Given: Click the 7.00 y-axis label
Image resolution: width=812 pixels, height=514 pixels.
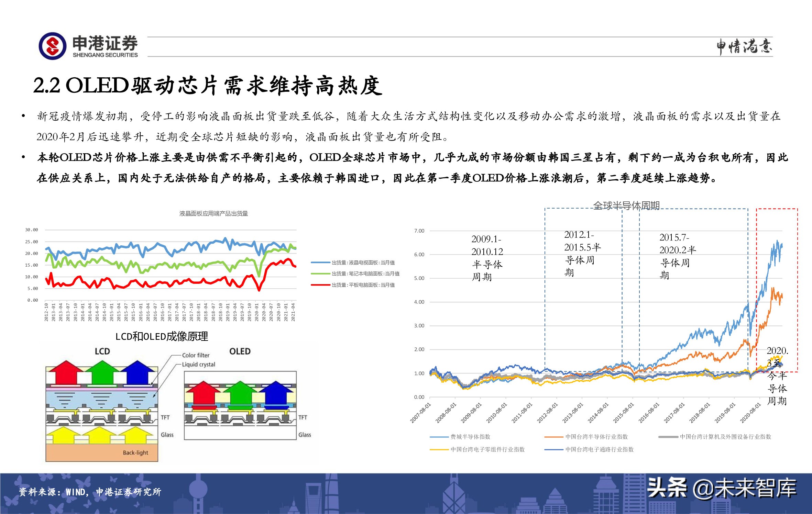Looking at the screenshot, I should pyautogui.click(x=419, y=231).
